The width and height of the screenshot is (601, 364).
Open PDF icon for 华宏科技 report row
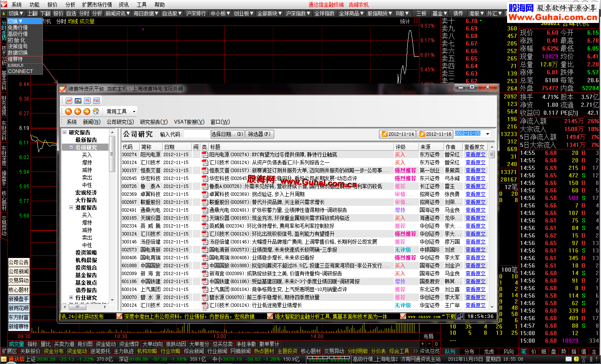205,178
